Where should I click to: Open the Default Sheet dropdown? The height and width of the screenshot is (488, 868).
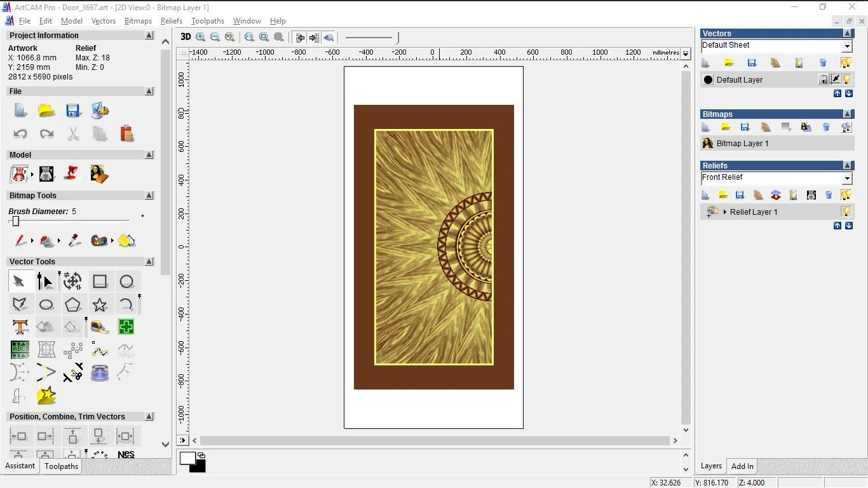pos(847,46)
